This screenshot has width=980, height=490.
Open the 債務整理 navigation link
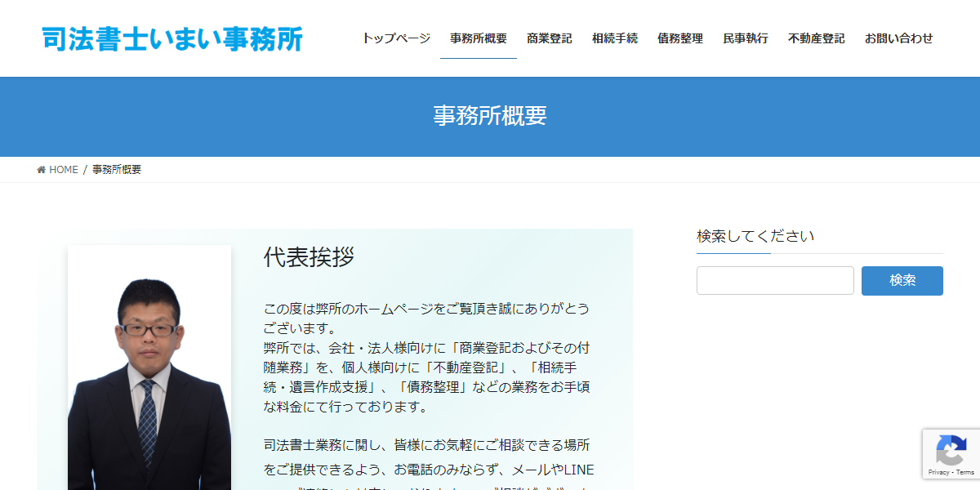pos(679,38)
